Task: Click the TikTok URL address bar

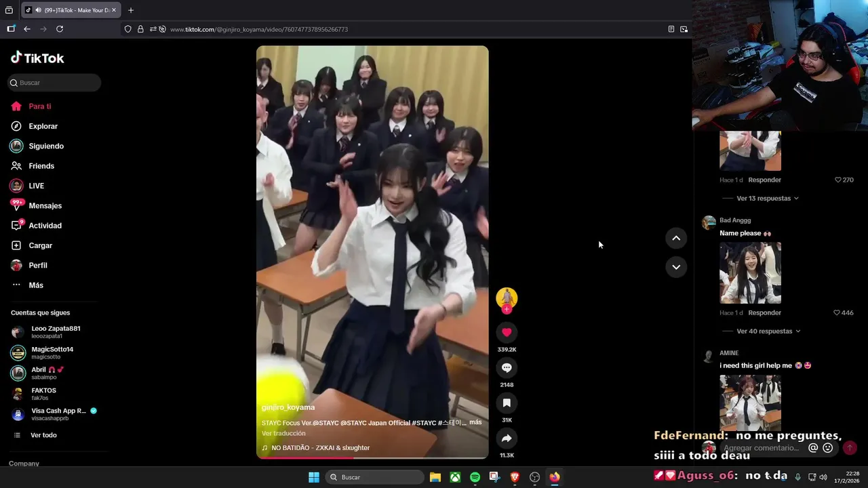Action: pyautogui.click(x=407, y=29)
